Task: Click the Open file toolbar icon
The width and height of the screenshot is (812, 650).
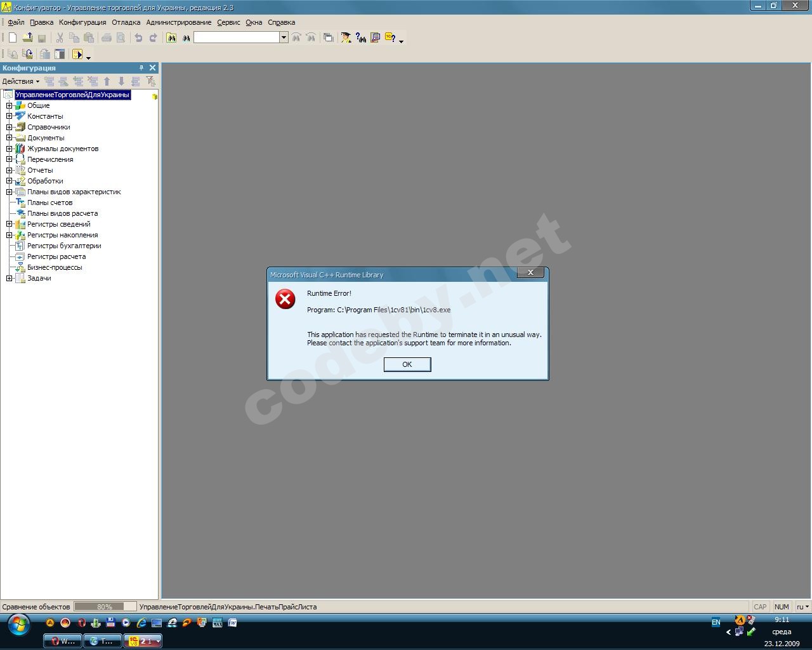Action: coord(27,38)
